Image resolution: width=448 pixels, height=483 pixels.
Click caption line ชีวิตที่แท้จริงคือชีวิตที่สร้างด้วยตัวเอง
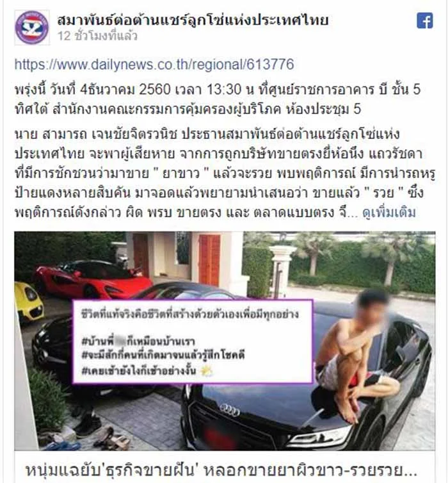(x=190, y=314)
